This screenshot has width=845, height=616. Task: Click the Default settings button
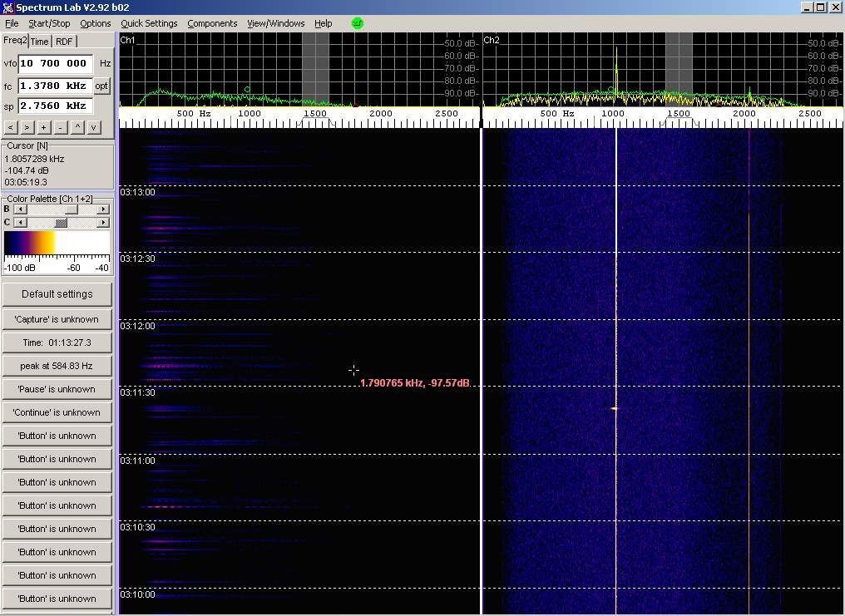pyautogui.click(x=57, y=294)
